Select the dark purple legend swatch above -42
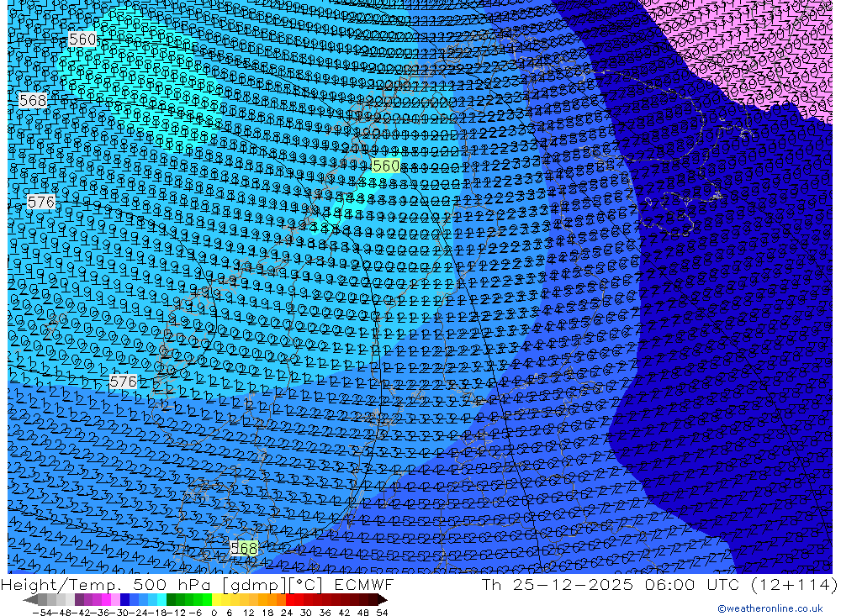 tap(79, 600)
